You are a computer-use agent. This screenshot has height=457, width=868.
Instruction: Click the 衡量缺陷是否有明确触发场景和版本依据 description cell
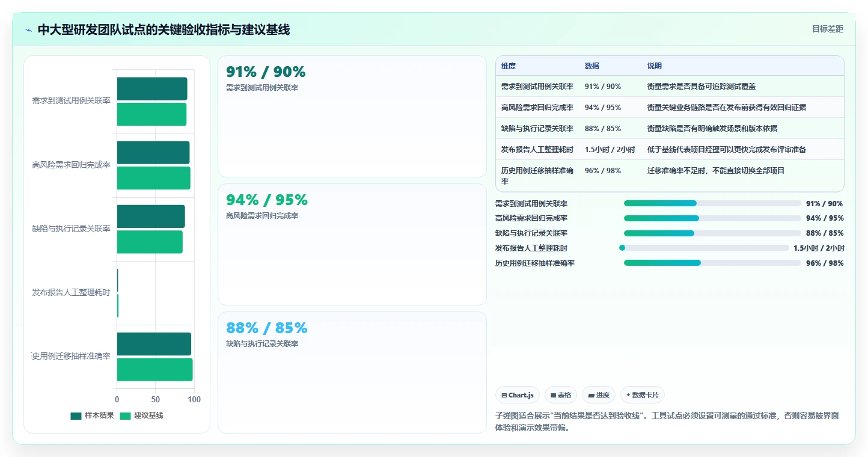coord(743,129)
